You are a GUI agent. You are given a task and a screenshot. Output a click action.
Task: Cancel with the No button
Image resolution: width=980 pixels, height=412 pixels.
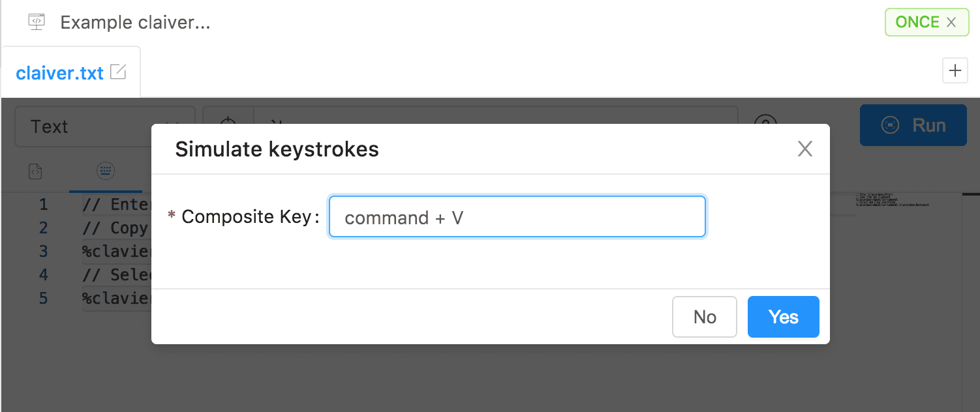[x=705, y=317]
